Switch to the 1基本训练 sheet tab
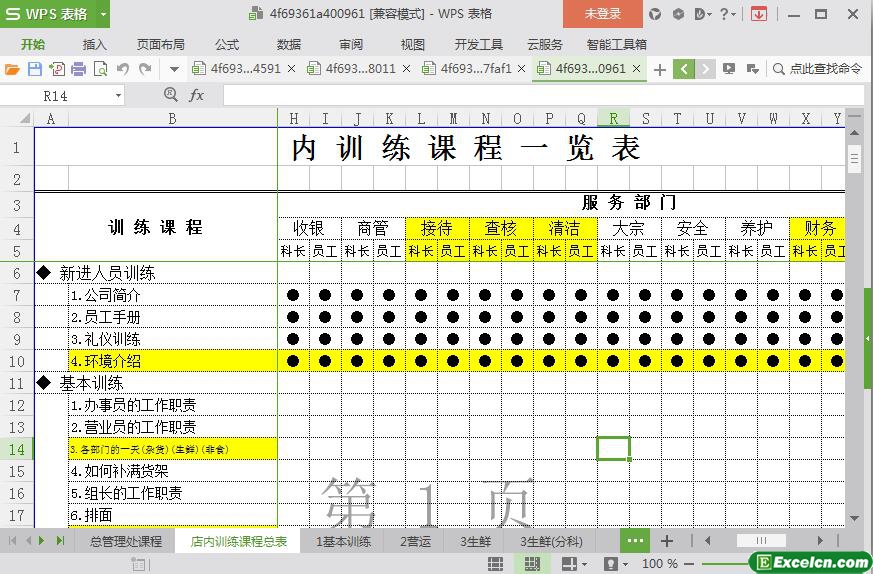 [343, 541]
